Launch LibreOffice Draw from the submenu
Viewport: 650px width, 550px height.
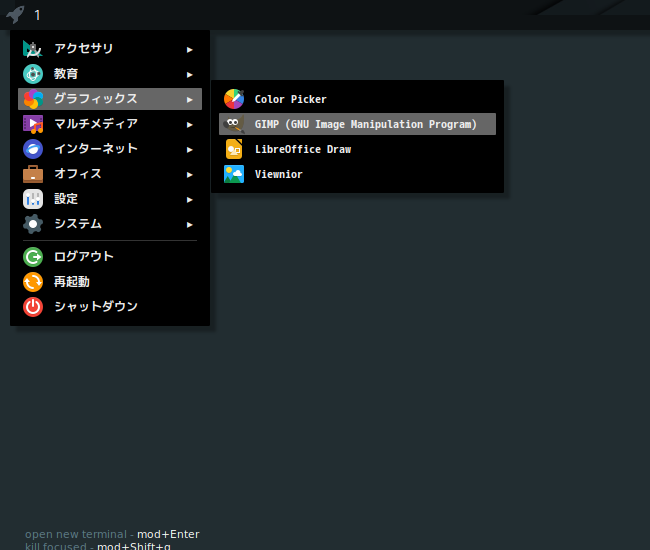tap(357, 149)
